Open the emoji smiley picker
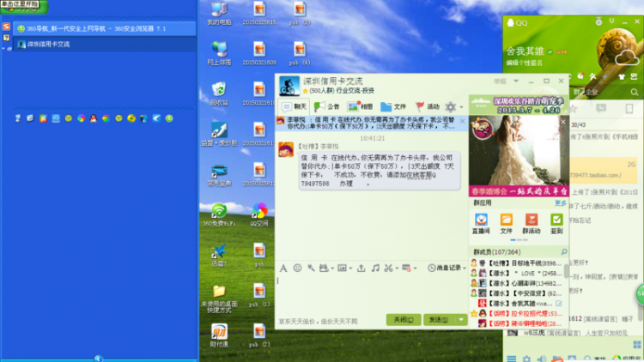This screenshot has width=644, height=362. click(x=297, y=268)
